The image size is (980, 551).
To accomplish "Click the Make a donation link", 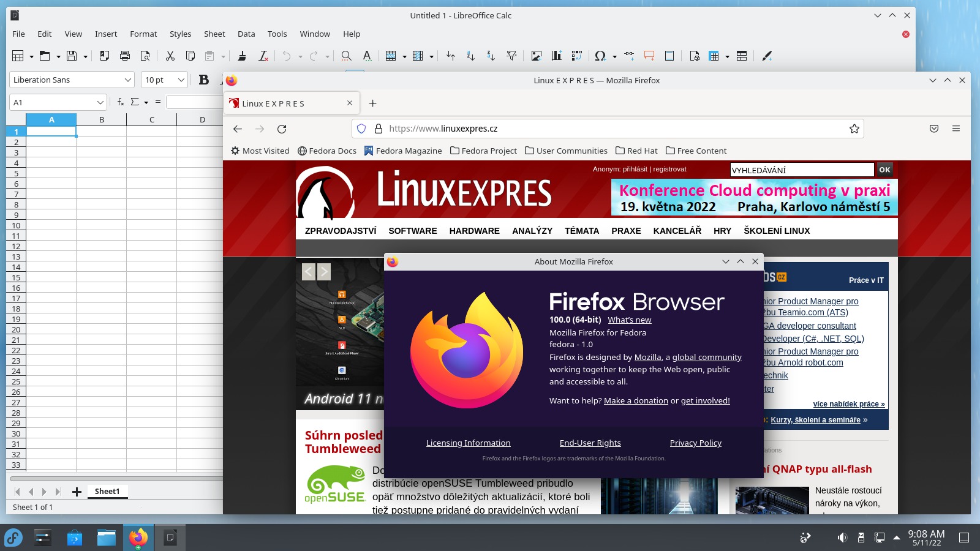I will click(636, 400).
